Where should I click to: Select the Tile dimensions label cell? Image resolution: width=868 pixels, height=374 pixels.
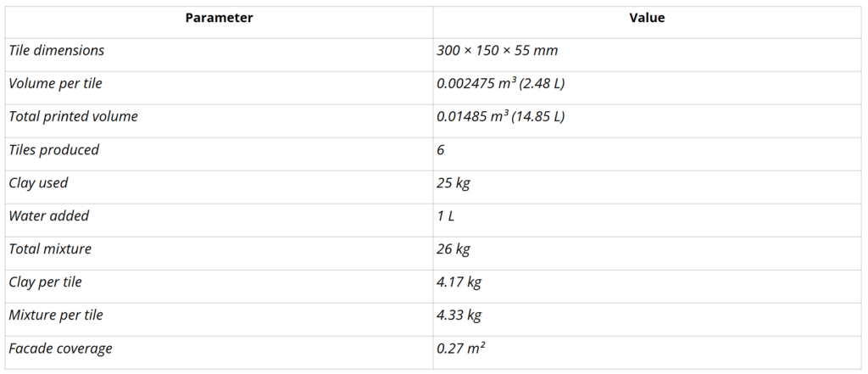(57, 50)
